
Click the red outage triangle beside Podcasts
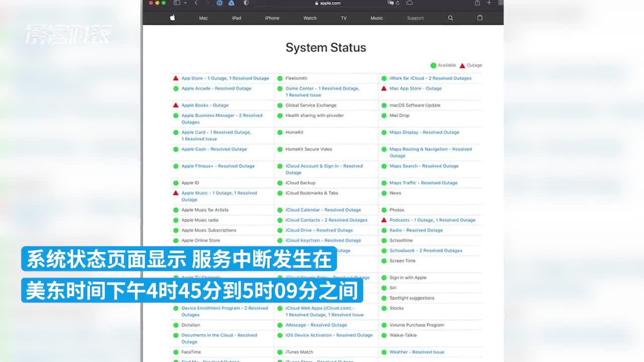[x=384, y=220]
